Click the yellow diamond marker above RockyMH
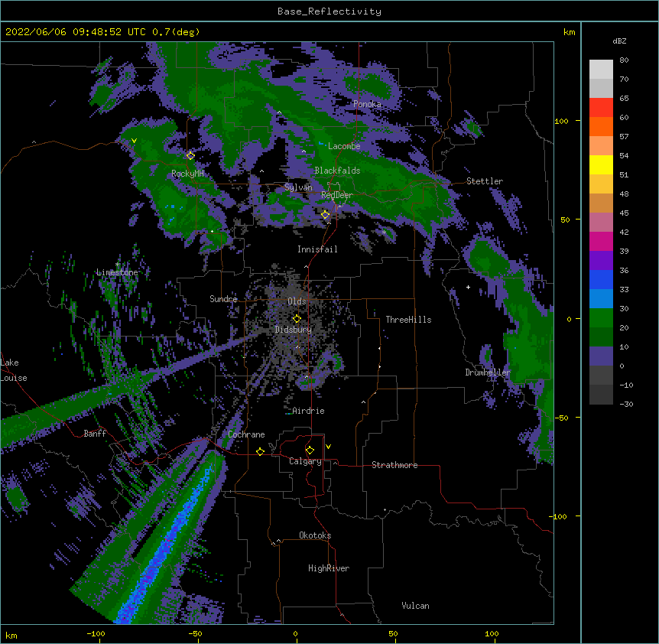Image resolution: width=659 pixels, height=644 pixels. click(x=190, y=155)
